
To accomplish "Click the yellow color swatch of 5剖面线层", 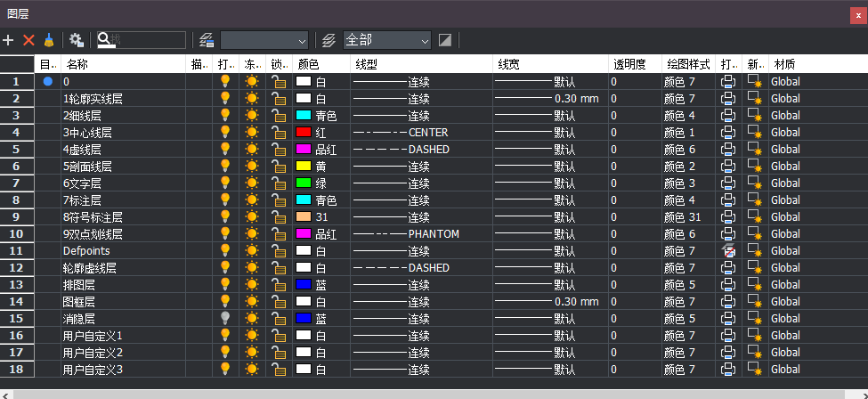I will pyautogui.click(x=304, y=167).
